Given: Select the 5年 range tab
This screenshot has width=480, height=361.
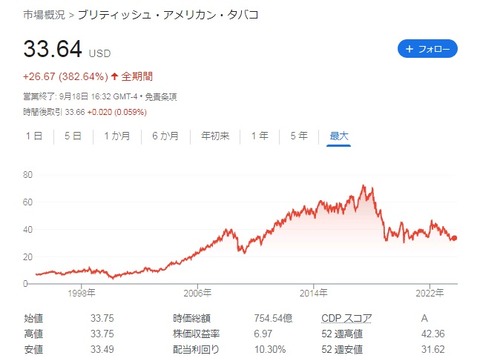Looking at the screenshot, I should pos(299,136).
